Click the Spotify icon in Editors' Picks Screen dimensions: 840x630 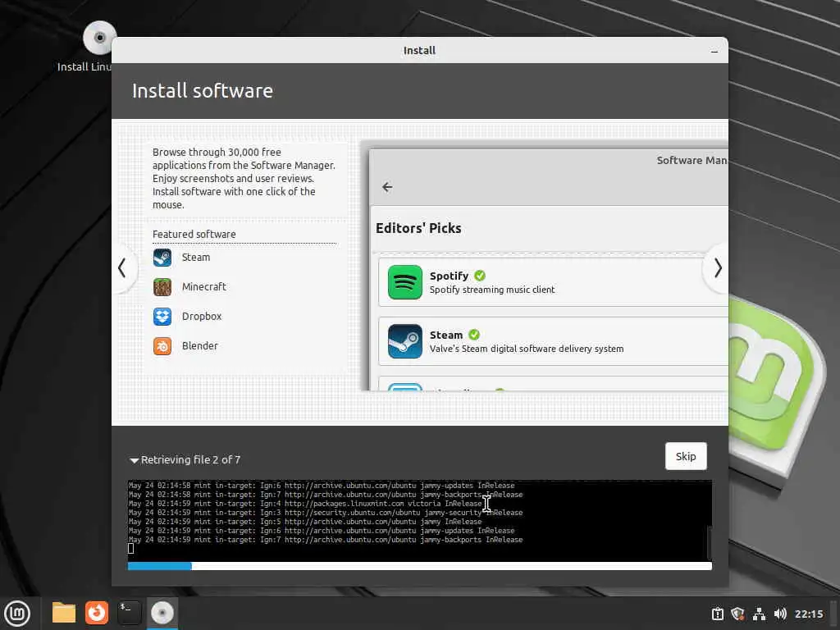[x=405, y=282]
